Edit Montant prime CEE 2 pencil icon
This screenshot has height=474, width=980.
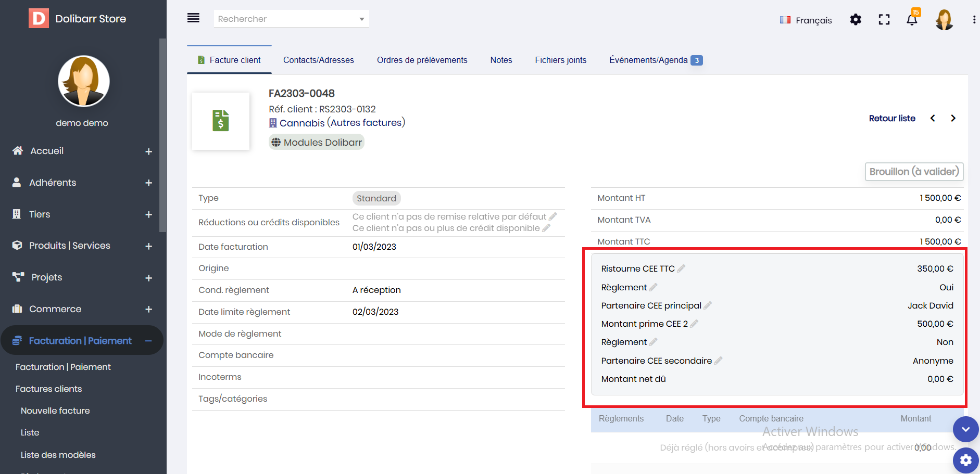click(694, 324)
